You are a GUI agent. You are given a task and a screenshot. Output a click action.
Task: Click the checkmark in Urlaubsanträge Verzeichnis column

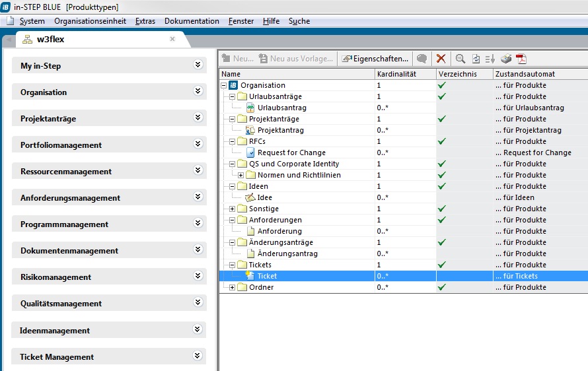441,96
